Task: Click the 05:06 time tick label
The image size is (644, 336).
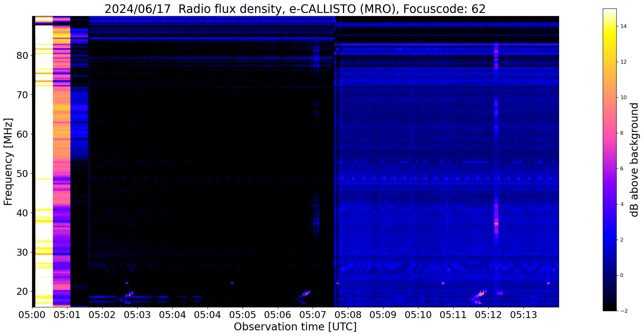Action: (x=278, y=315)
